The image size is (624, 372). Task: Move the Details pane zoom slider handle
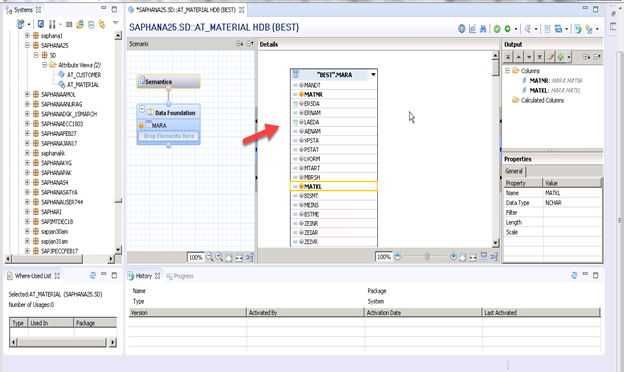(x=427, y=257)
